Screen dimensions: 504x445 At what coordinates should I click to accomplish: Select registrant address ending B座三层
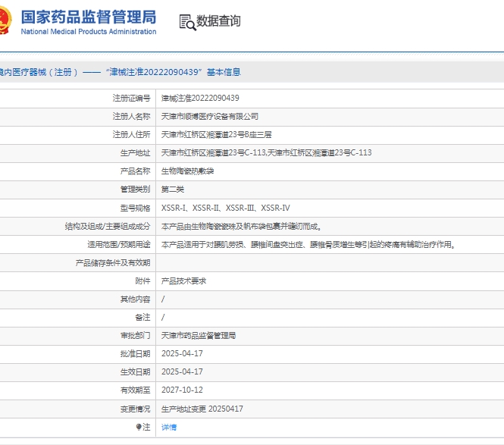pos(216,134)
